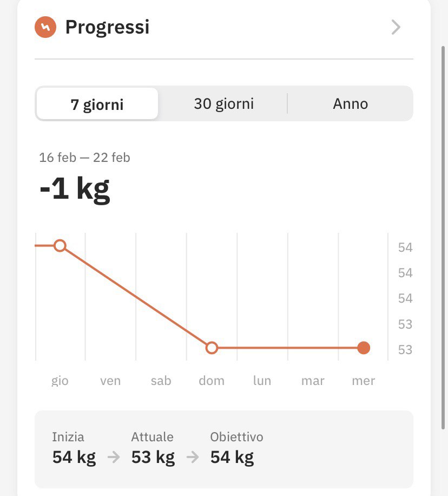Click the lun day label
Image resolution: width=448 pixels, height=496 pixels.
[262, 381]
